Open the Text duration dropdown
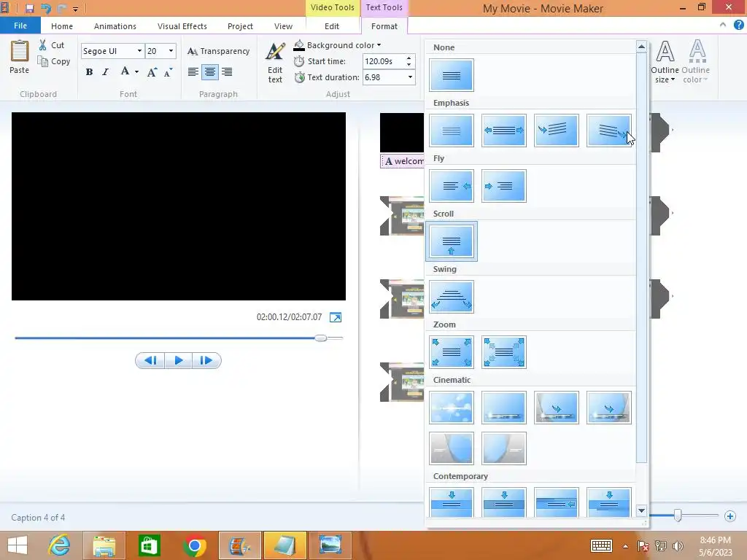747x560 pixels. [x=410, y=77]
